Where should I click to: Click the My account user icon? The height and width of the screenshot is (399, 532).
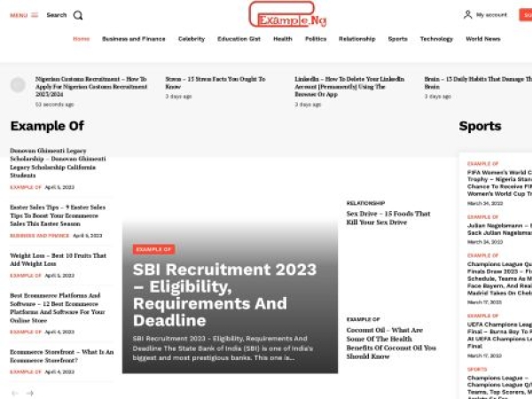[467, 15]
